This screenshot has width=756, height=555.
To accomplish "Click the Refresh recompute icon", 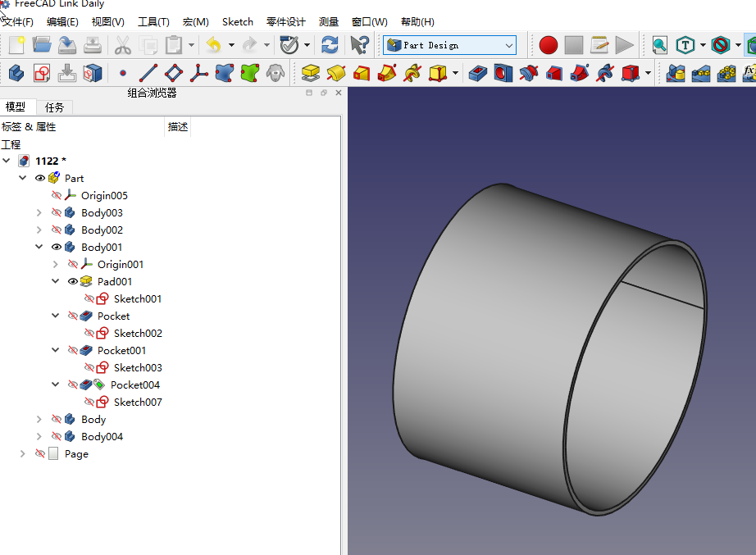I will click(330, 45).
